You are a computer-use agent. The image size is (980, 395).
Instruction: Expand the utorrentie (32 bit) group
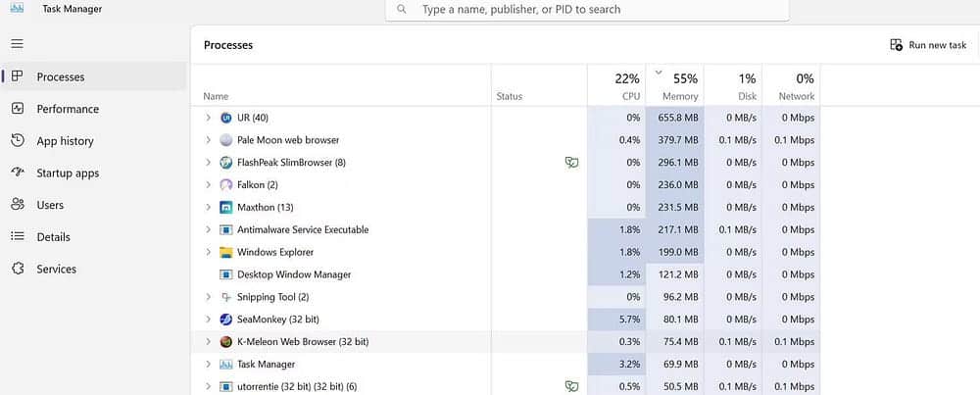tap(208, 387)
